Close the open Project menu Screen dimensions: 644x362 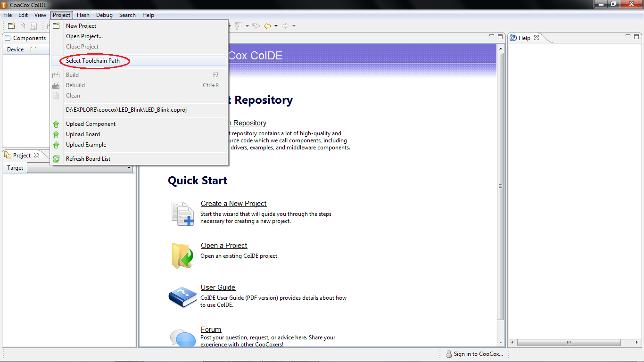tap(62, 15)
